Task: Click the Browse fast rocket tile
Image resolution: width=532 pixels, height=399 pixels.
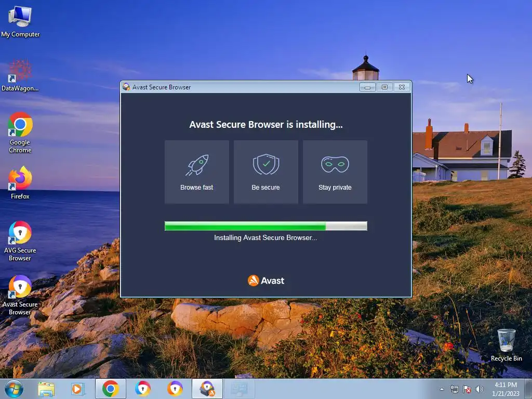Action: (197, 172)
